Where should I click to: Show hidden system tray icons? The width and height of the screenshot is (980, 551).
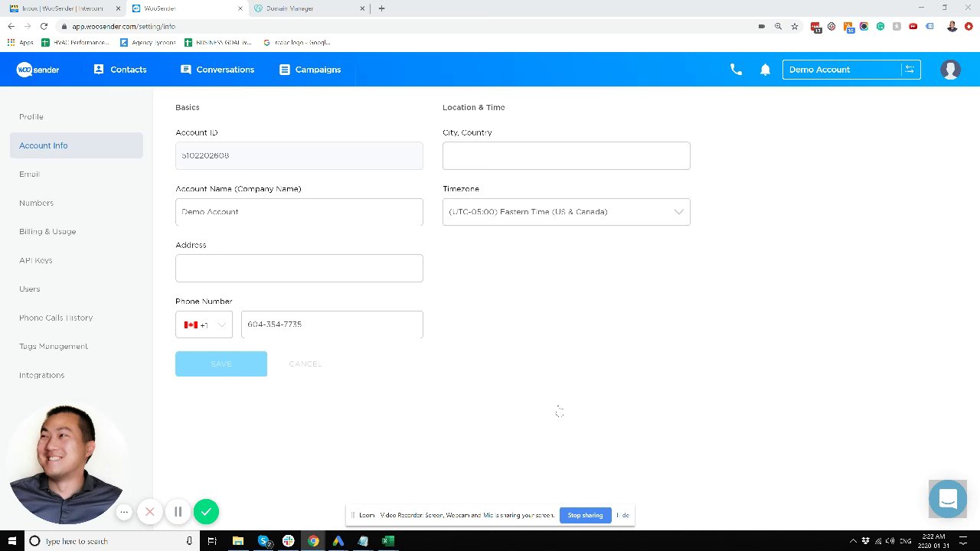click(854, 541)
